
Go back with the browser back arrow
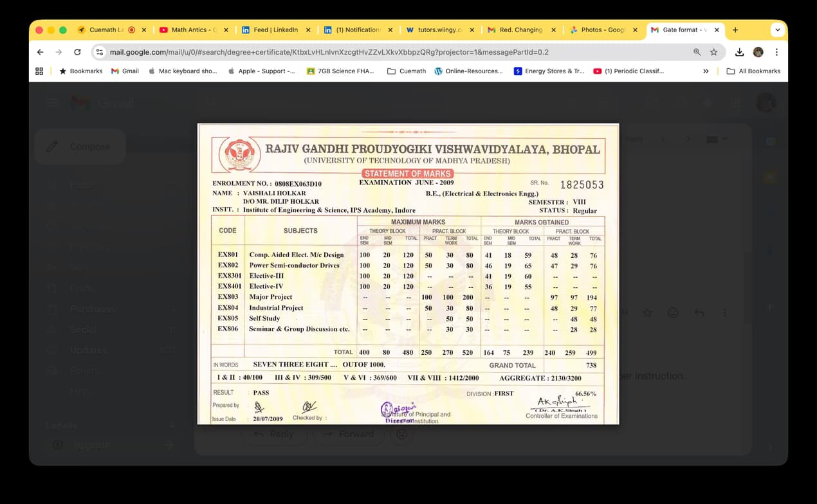pyautogui.click(x=40, y=52)
